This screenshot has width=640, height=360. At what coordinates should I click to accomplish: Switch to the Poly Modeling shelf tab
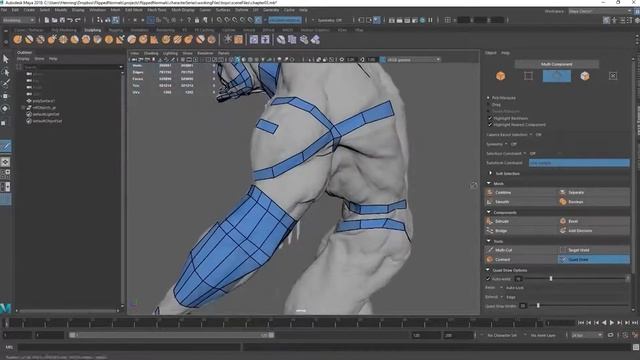click(x=64, y=30)
